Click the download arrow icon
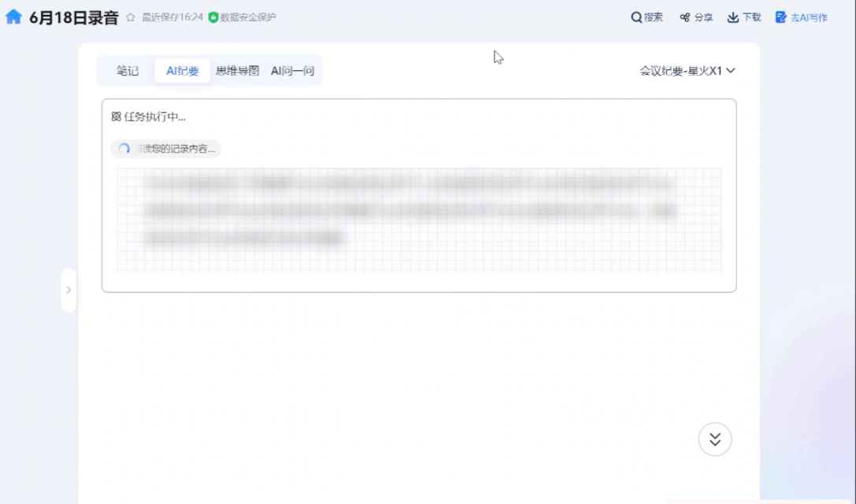 (x=733, y=17)
